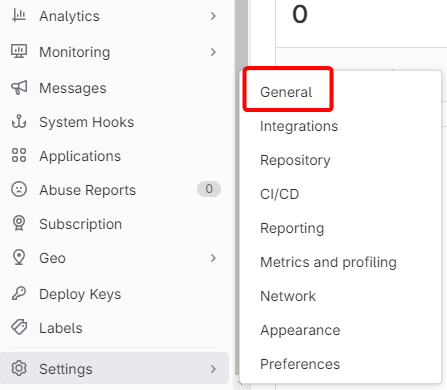Open Integrations settings
This screenshot has height=390, width=447.
[299, 126]
